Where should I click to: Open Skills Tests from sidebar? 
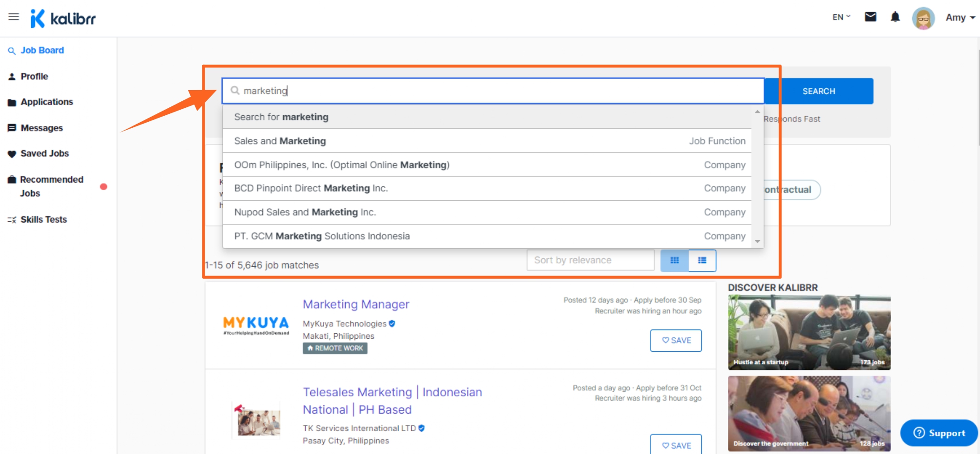tap(44, 219)
